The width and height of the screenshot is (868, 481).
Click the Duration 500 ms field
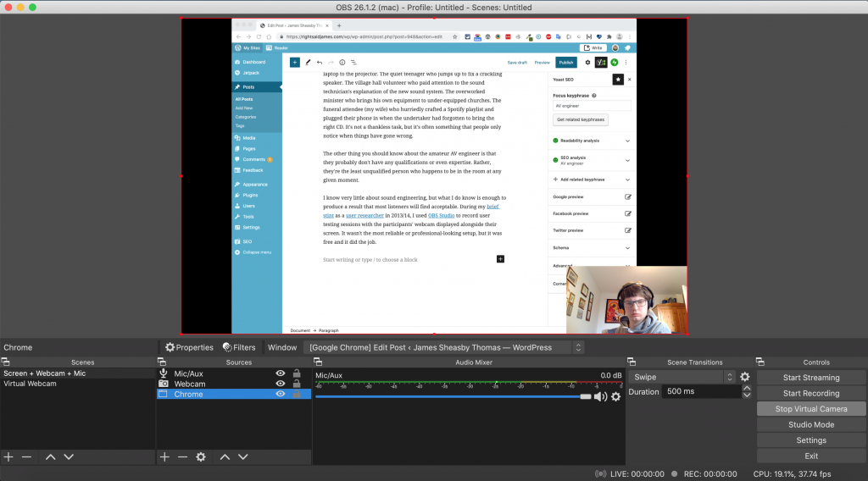(702, 391)
